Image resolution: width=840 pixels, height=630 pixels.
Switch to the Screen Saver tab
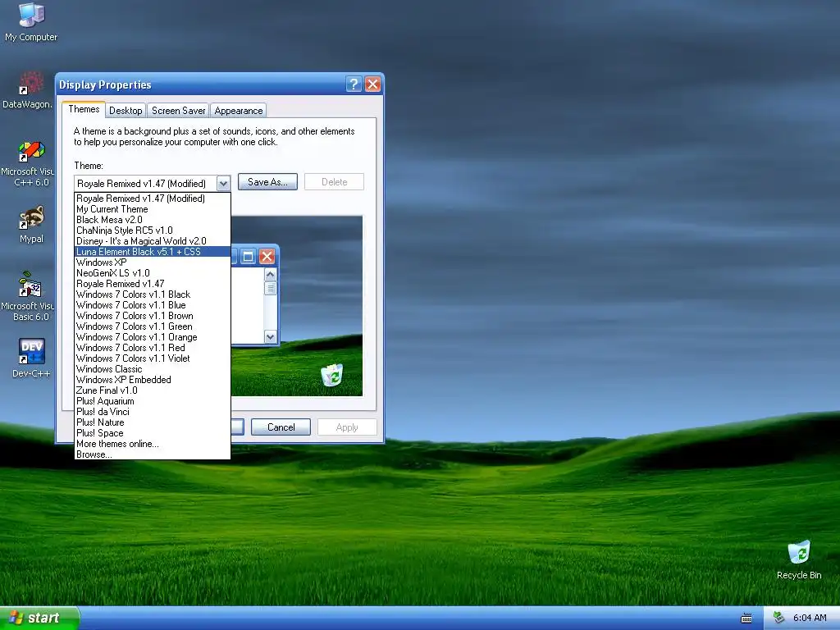[x=178, y=111]
